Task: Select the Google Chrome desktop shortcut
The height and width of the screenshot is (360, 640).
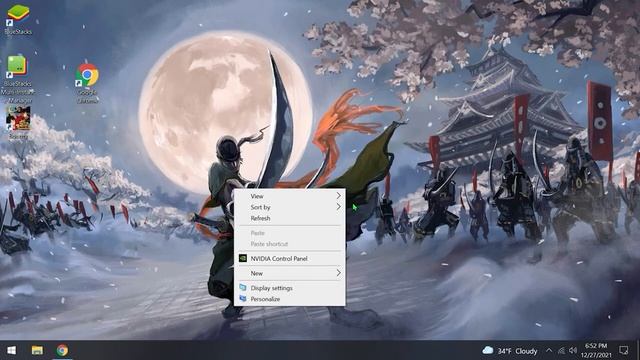Action: (x=87, y=82)
